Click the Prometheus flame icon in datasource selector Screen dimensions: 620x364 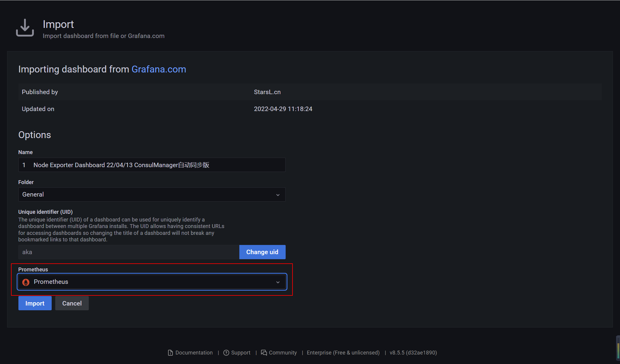point(26,282)
